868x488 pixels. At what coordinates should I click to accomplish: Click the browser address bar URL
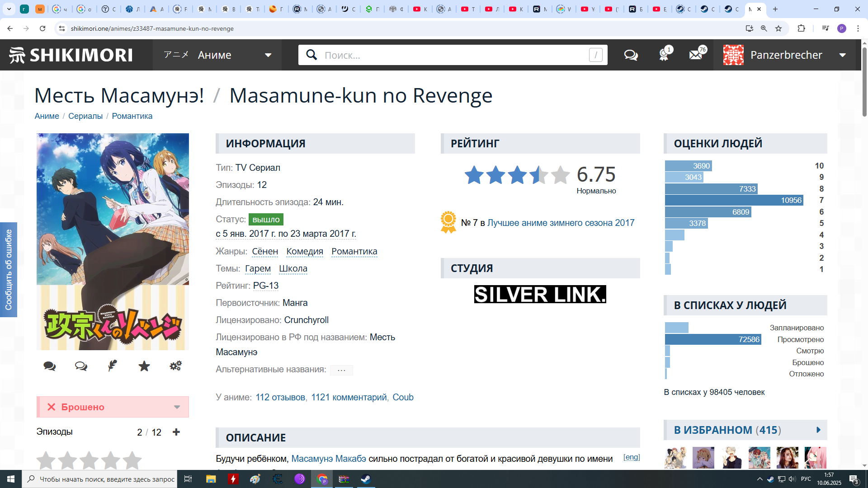click(152, 28)
